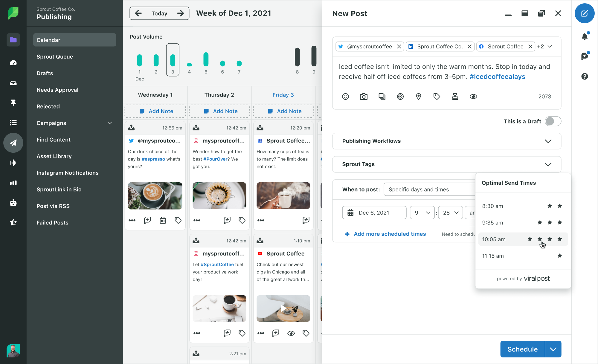The width and height of the screenshot is (598, 364).
Task: Click the tag/label icon in composer
Action: (437, 96)
